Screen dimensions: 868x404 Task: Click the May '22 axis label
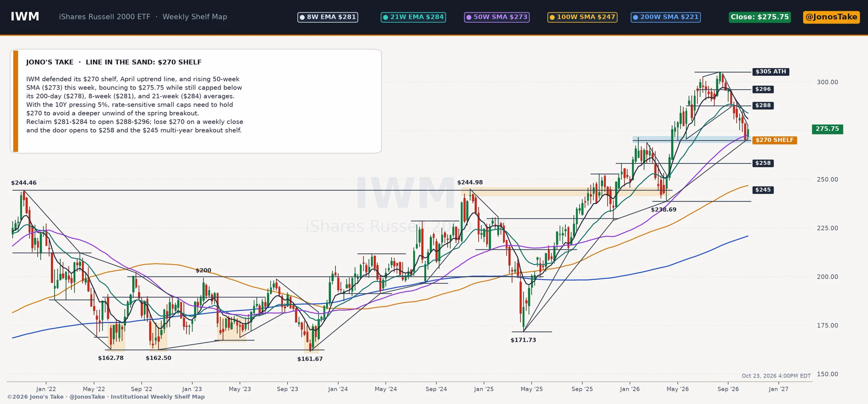94,389
